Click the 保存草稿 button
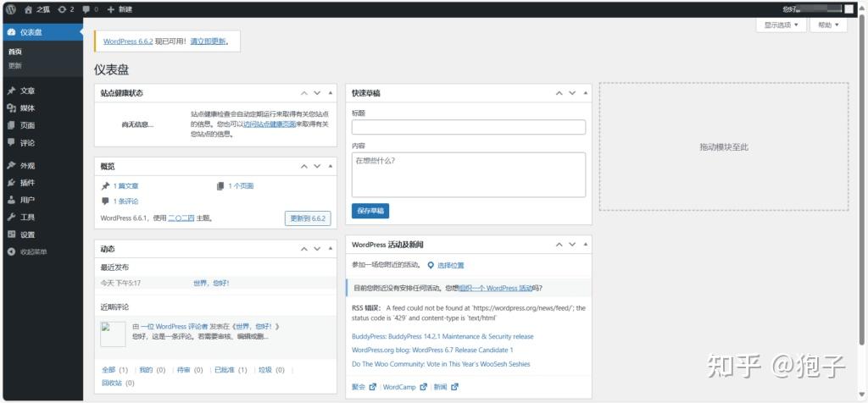 point(370,211)
